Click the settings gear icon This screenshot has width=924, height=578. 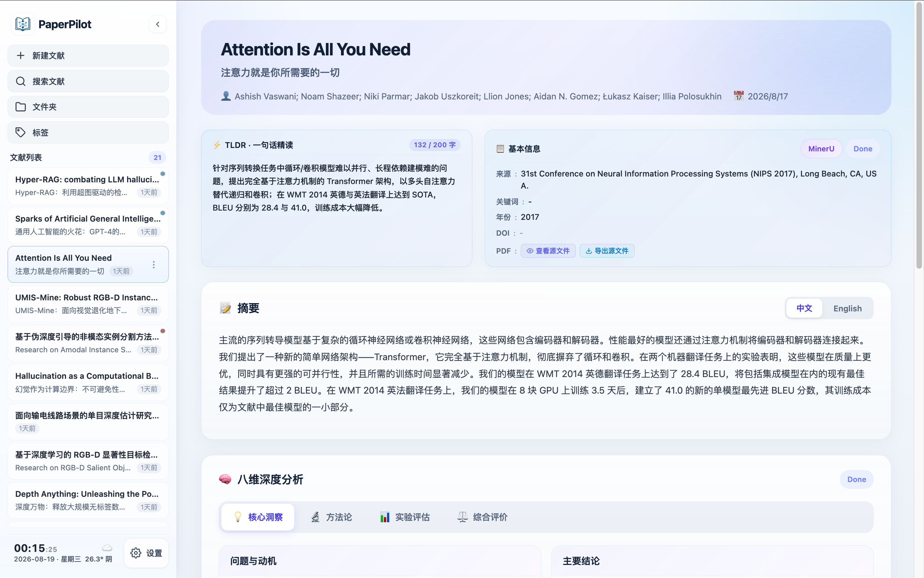136,553
